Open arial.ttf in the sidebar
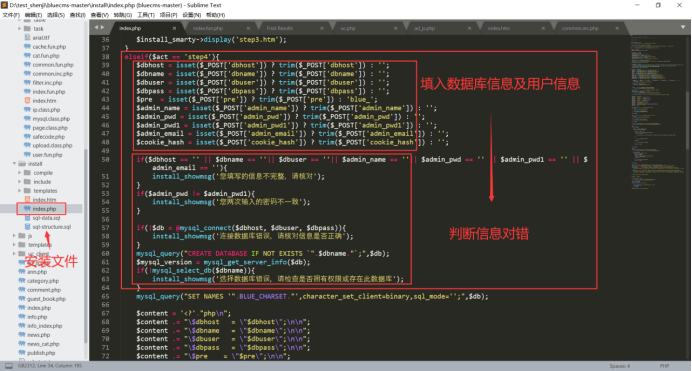The width and height of the screenshot is (692, 371). tap(41, 38)
